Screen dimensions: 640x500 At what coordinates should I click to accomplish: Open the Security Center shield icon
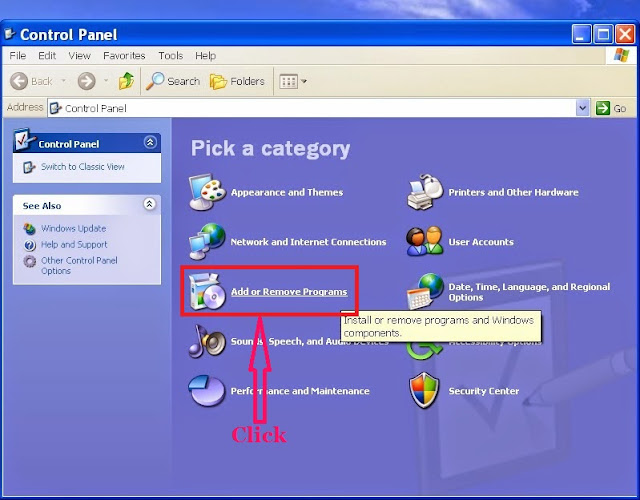pos(424,391)
